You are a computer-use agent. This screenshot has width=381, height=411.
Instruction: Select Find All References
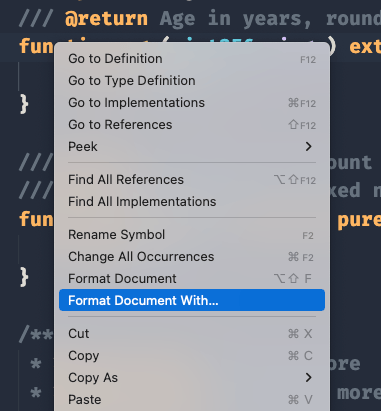coord(192,180)
